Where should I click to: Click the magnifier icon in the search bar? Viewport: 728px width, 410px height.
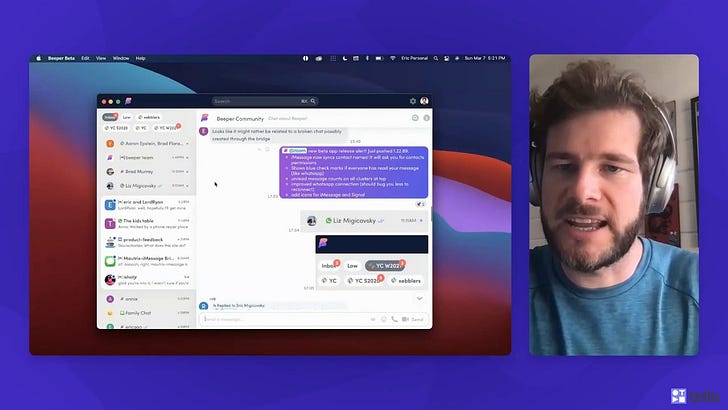click(x=313, y=101)
